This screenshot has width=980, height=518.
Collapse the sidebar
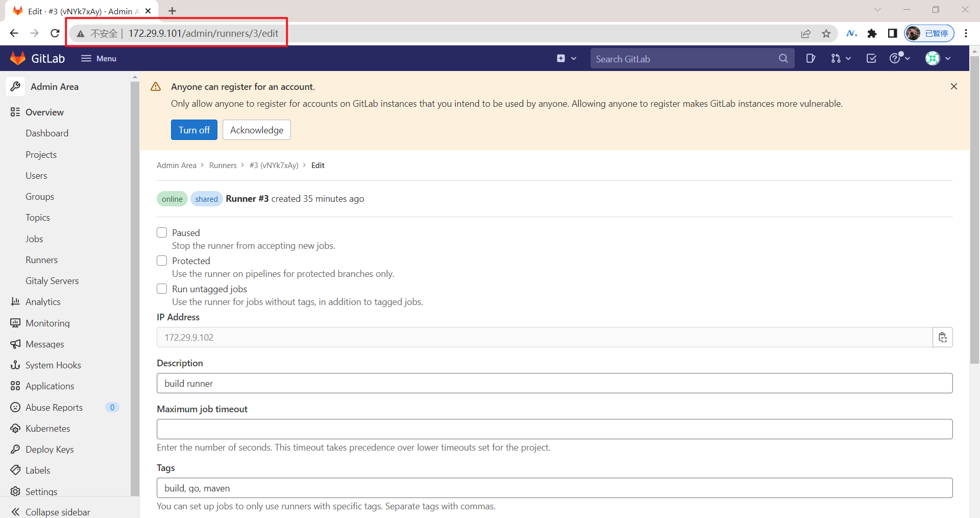[x=51, y=512]
